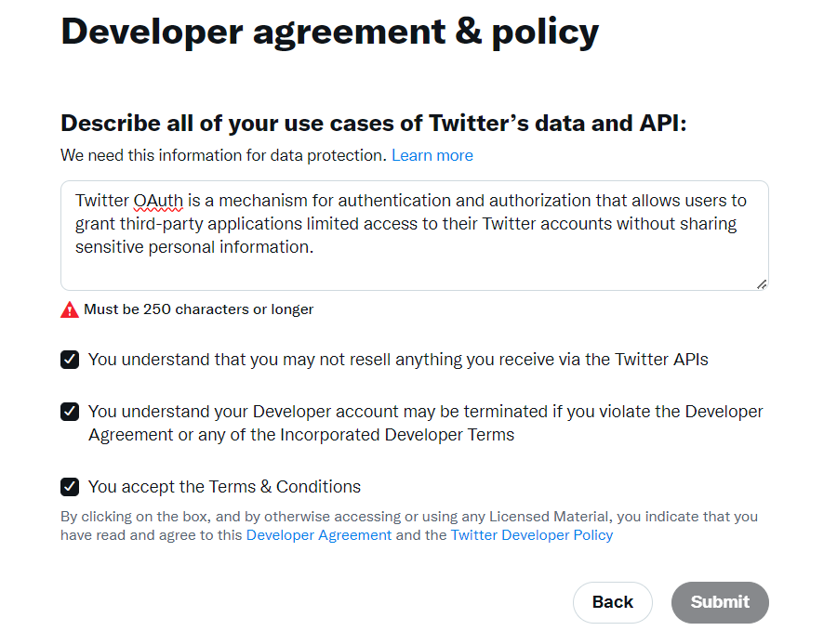This screenshot has height=644, width=837.
Task: Click the 'We need this information' text
Action: pyautogui.click(x=223, y=155)
